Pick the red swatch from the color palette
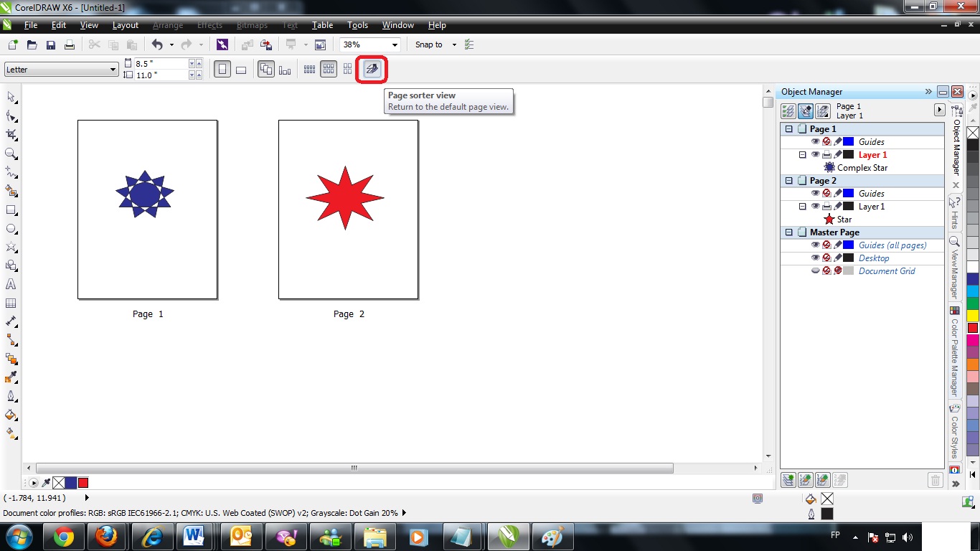 pyautogui.click(x=971, y=328)
